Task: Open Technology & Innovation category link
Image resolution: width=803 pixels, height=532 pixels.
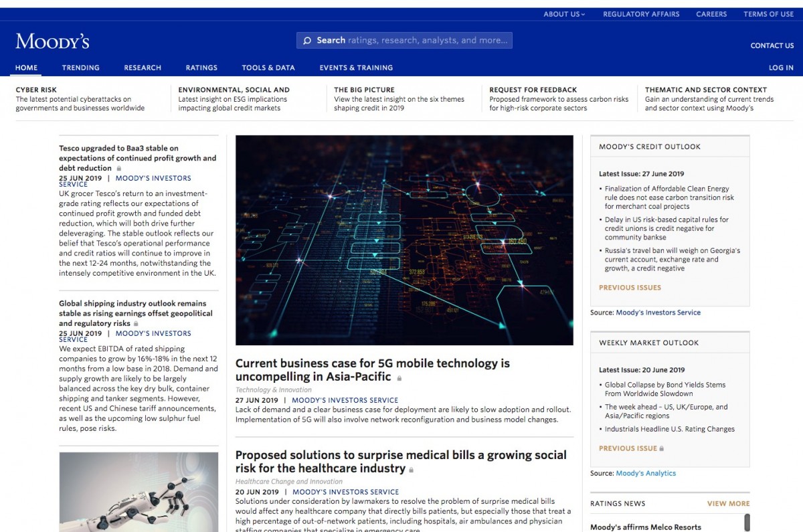Action: click(x=274, y=389)
